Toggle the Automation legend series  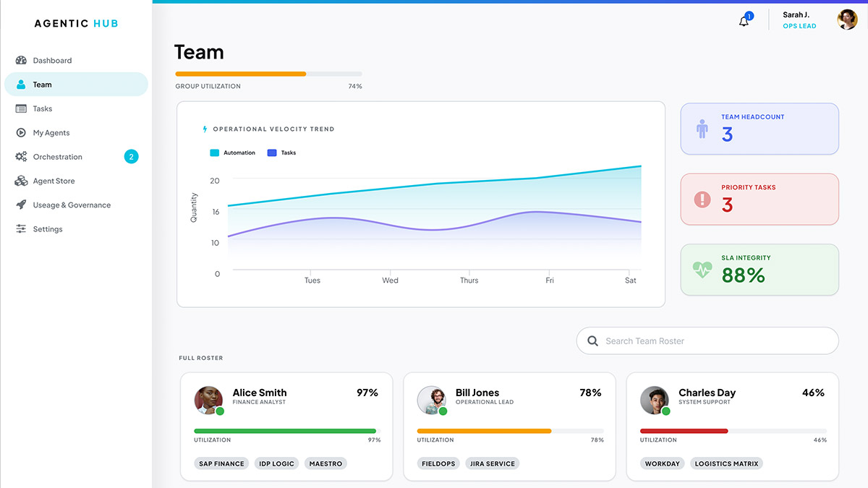tap(232, 153)
